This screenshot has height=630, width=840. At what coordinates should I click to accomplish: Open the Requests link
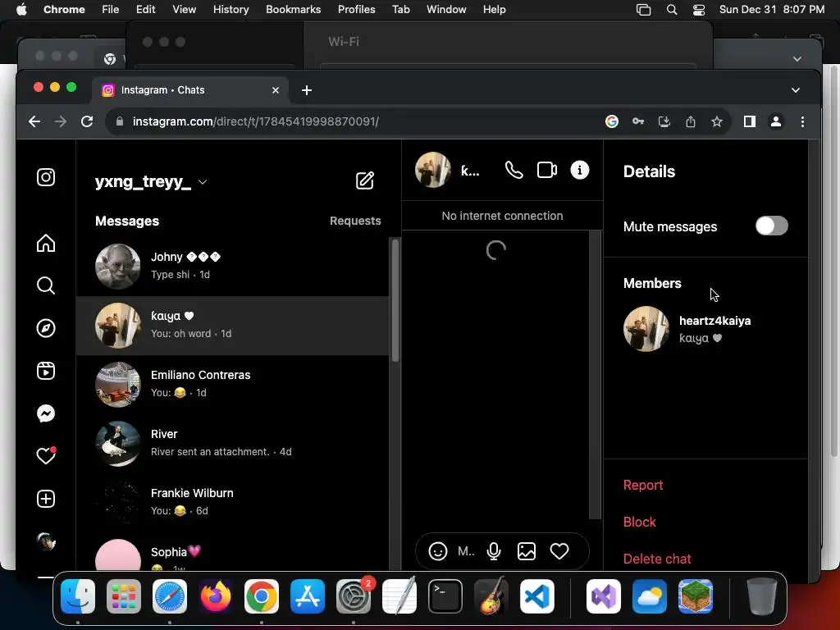click(x=355, y=221)
